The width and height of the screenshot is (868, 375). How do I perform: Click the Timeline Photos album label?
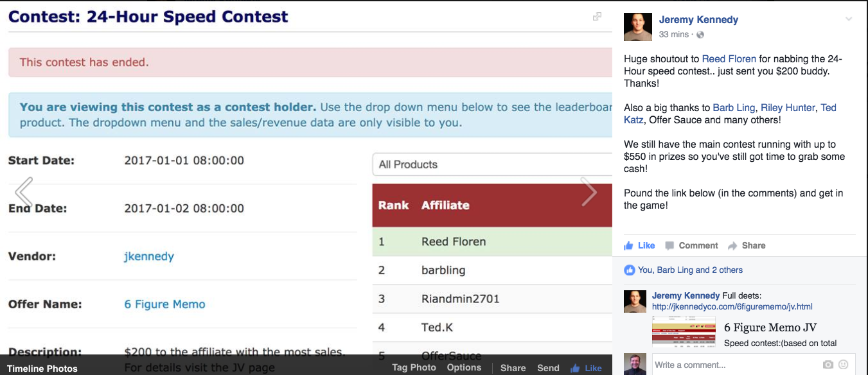pyautogui.click(x=42, y=369)
